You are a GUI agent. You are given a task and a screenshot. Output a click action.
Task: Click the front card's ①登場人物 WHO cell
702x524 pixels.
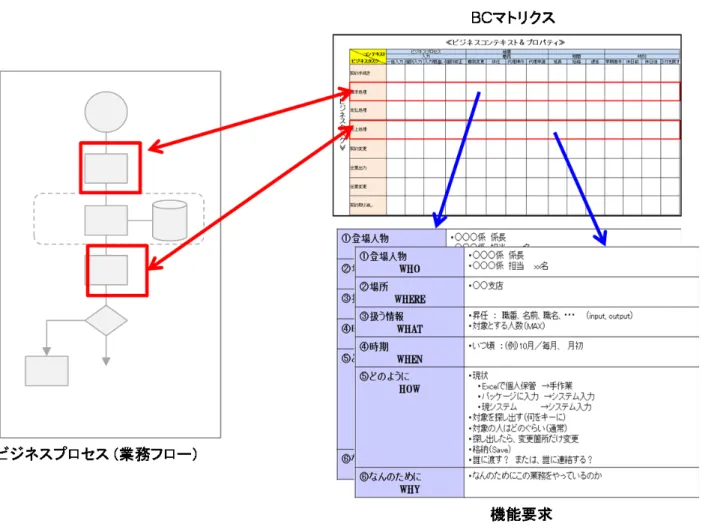[410, 262]
